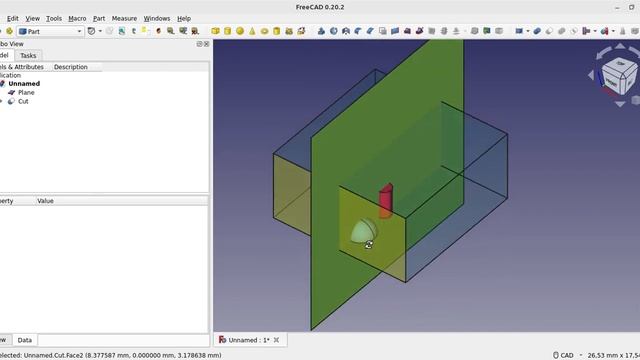Select the Loft tool

click(407, 31)
